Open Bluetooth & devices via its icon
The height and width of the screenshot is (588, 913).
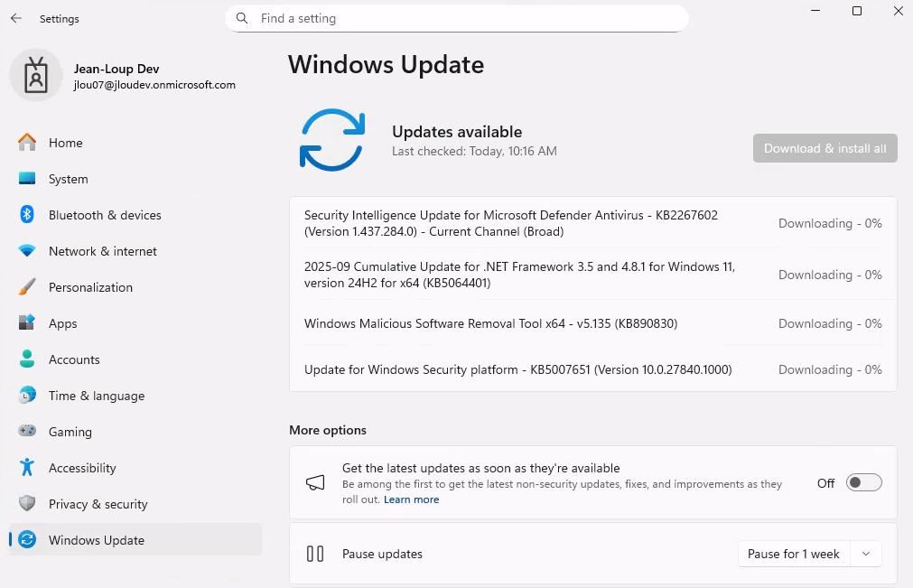click(x=27, y=215)
